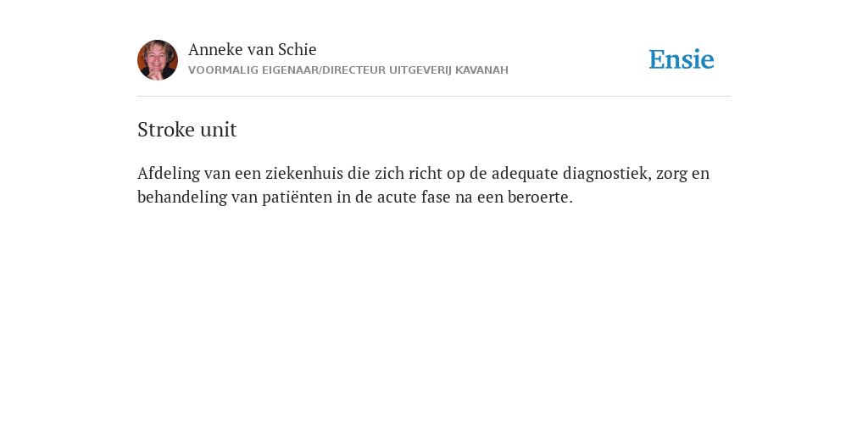
Task: Click the word KAVANAH in the subtitle
Action: pyautogui.click(x=481, y=70)
